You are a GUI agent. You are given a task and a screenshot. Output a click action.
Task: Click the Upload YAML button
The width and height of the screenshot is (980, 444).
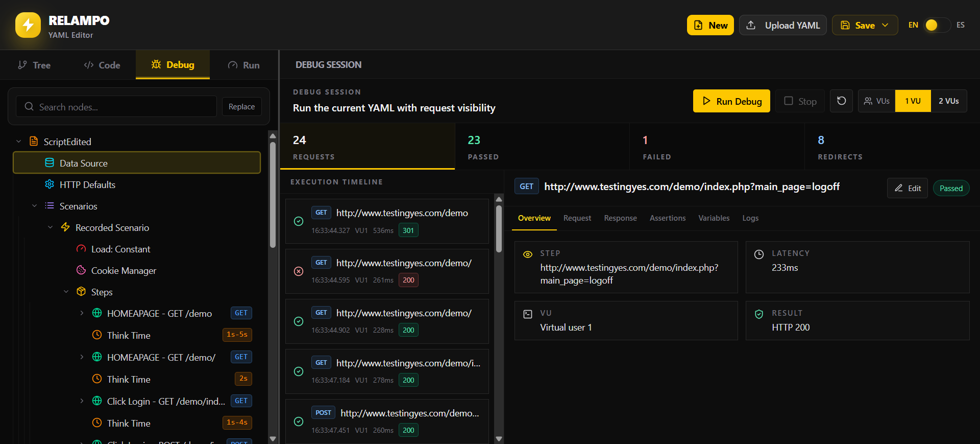coord(782,25)
